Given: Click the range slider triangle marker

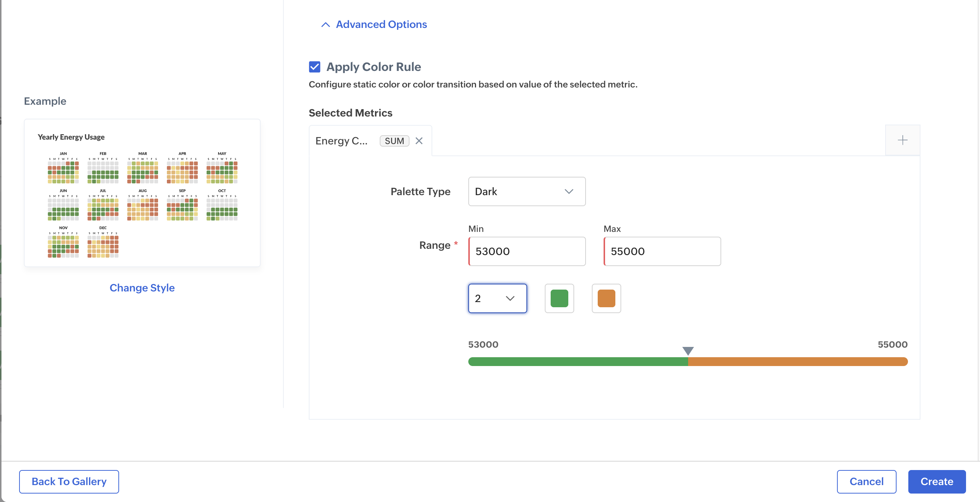Looking at the screenshot, I should (687, 350).
